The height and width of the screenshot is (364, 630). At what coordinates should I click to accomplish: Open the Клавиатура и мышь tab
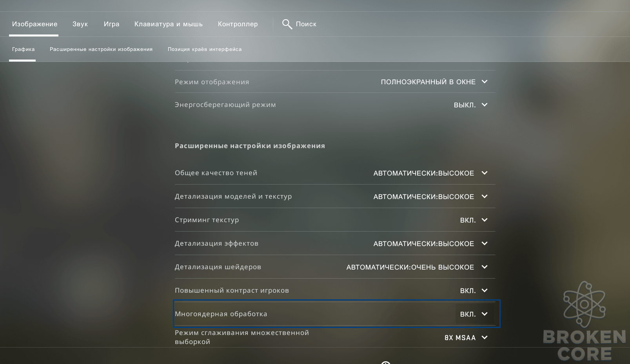tap(169, 24)
